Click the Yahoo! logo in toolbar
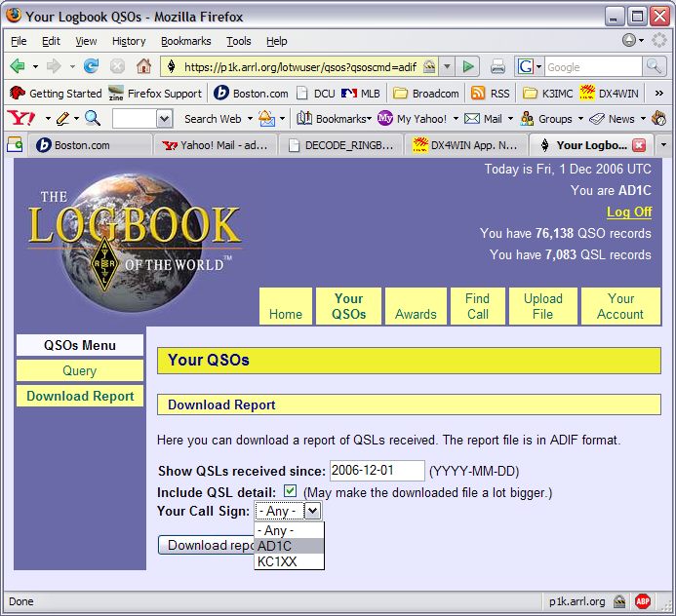Image resolution: width=676 pixels, height=616 pixels. point(20,119)
